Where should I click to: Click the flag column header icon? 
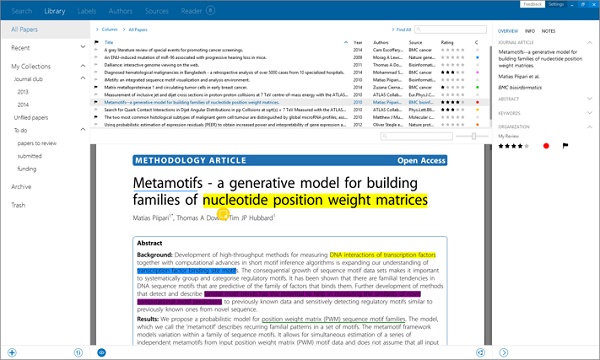[96, 42]
